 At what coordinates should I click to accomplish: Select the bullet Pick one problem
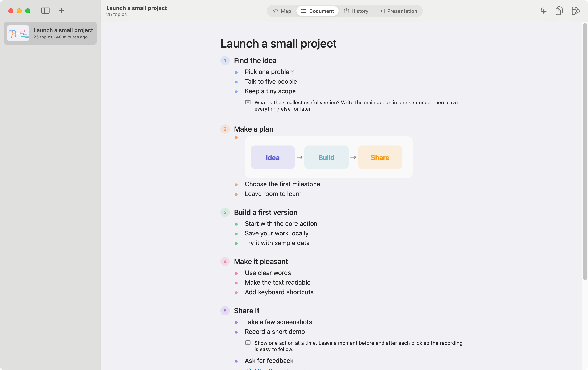270,72
